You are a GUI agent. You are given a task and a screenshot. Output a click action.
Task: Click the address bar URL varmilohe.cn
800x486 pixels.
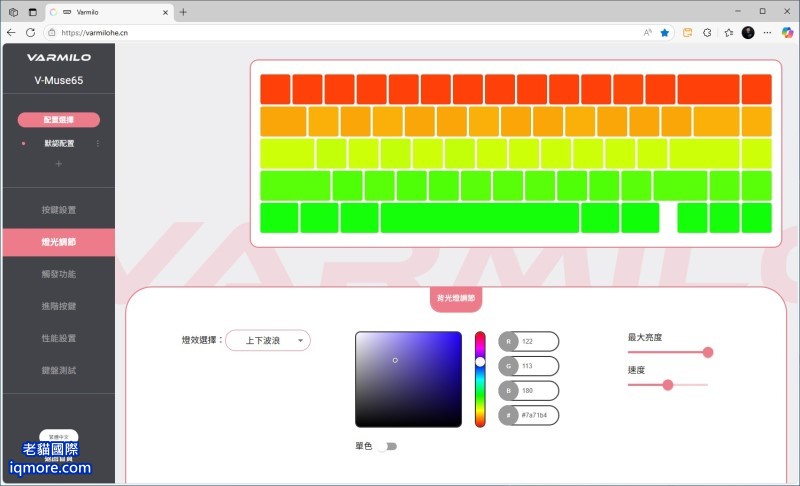coord(94,33)
